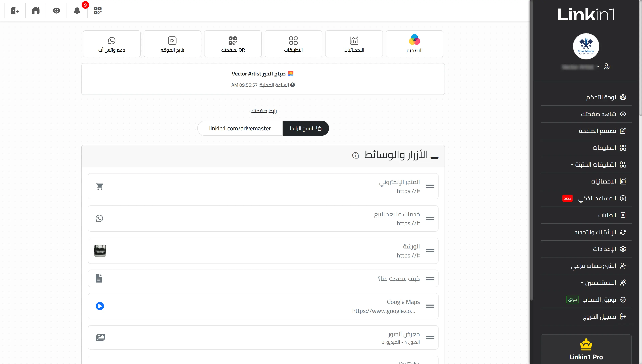The image size is (642, 364).
Task: Click the info icon beside Buttons and Media heading
Action: click(x=355, y=155)
